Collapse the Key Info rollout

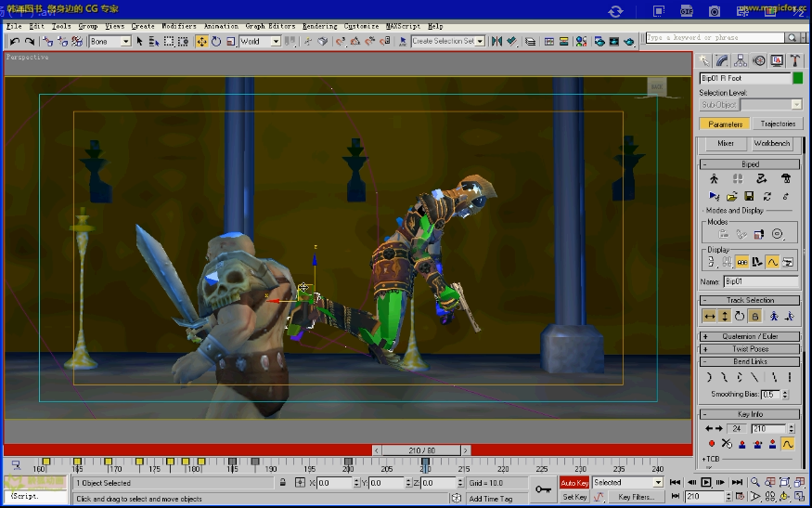pos(750,414)
